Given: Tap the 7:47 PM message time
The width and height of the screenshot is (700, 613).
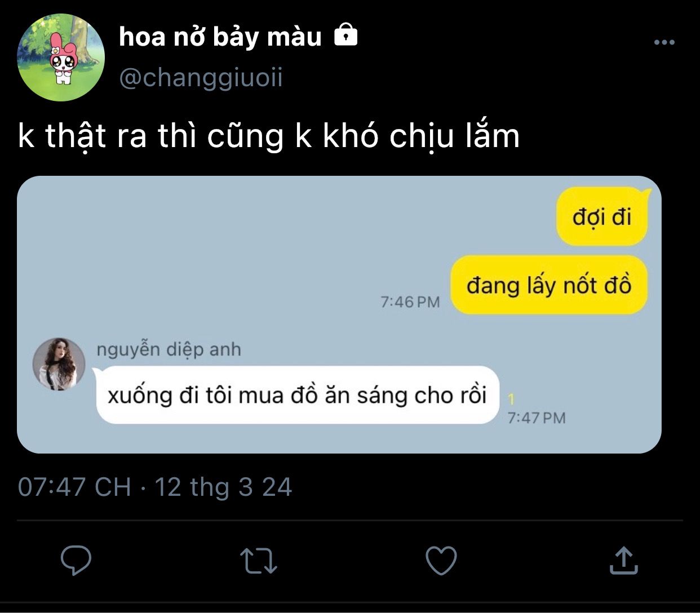Looking at the screenshot, I should pyautogui.click(x=537, y=418).
